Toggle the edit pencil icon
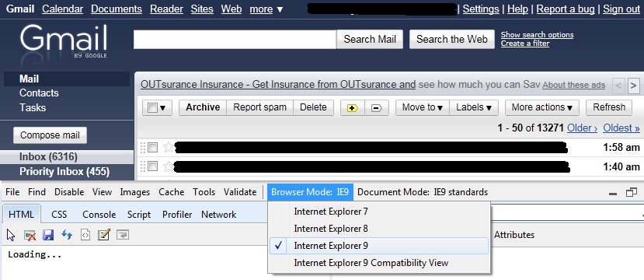 [x=104, y=235]
